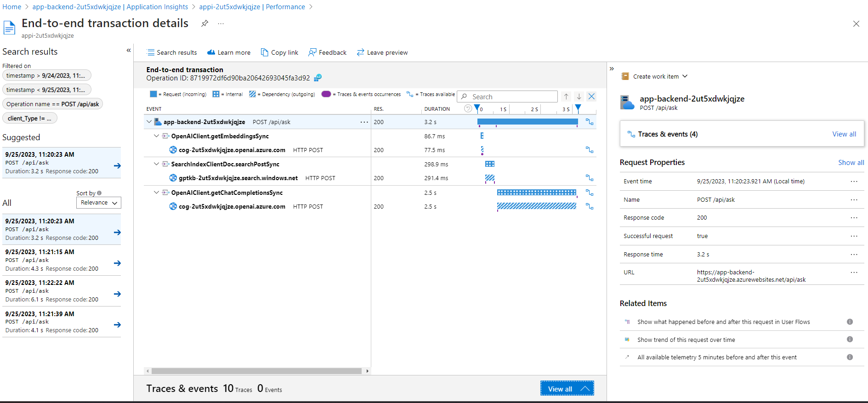This screenshot has height=403, width=868.
Task: Copy the Operation ID icon
Action: pos(318,78)
